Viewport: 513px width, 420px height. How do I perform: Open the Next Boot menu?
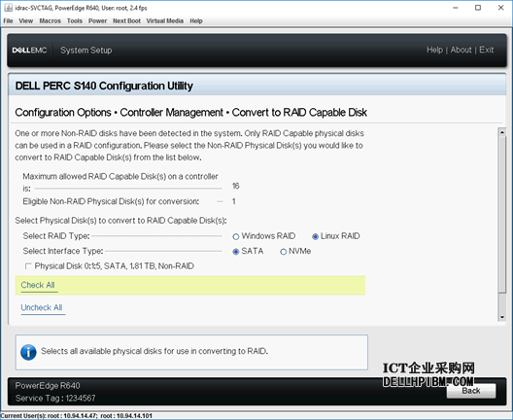point(126,21)
